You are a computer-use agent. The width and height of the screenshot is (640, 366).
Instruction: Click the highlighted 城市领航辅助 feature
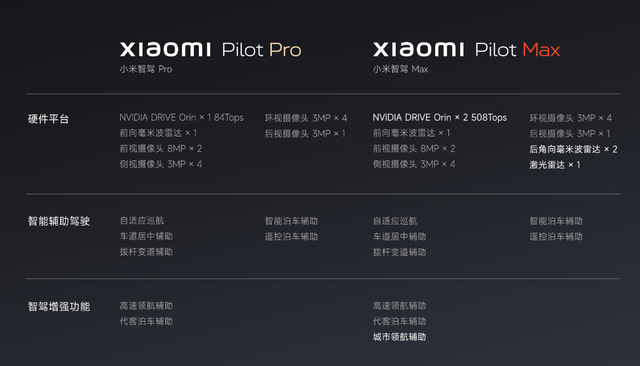tap(399, 337)
